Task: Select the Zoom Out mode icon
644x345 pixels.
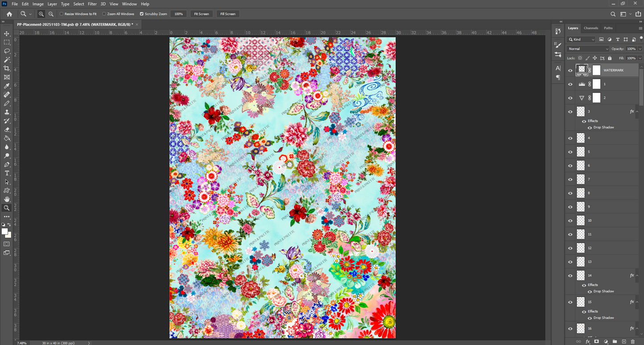Action: click(51, 14)
